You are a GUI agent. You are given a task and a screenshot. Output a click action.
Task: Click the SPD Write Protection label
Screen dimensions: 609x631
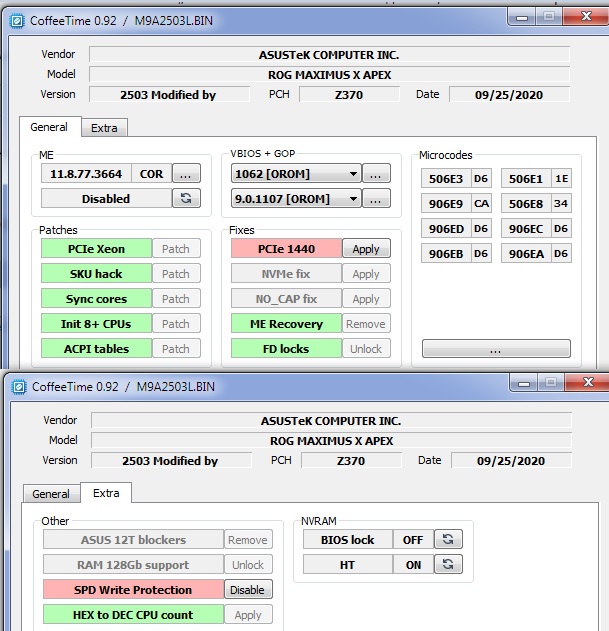click(133, 590)
